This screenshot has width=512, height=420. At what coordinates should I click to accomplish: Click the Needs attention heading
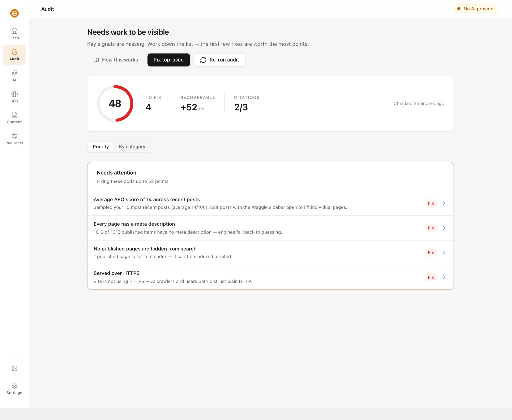116,173
